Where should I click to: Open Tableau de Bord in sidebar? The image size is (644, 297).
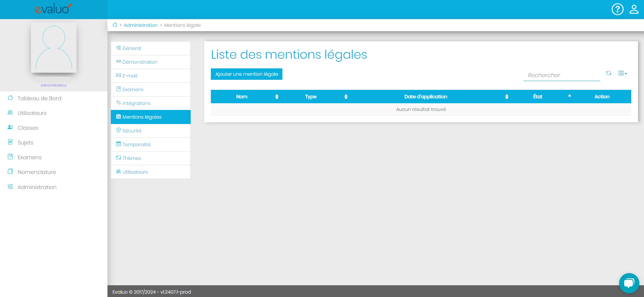[x=39, y=98]
